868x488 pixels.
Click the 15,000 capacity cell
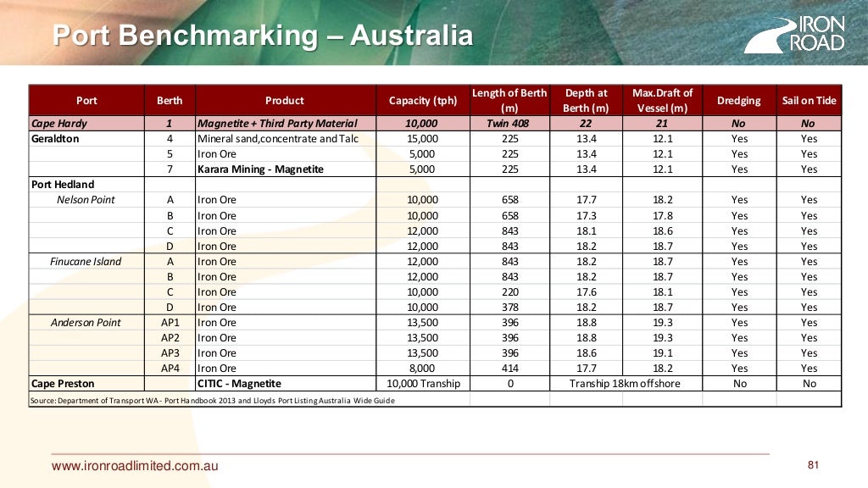tap(422, 139)
